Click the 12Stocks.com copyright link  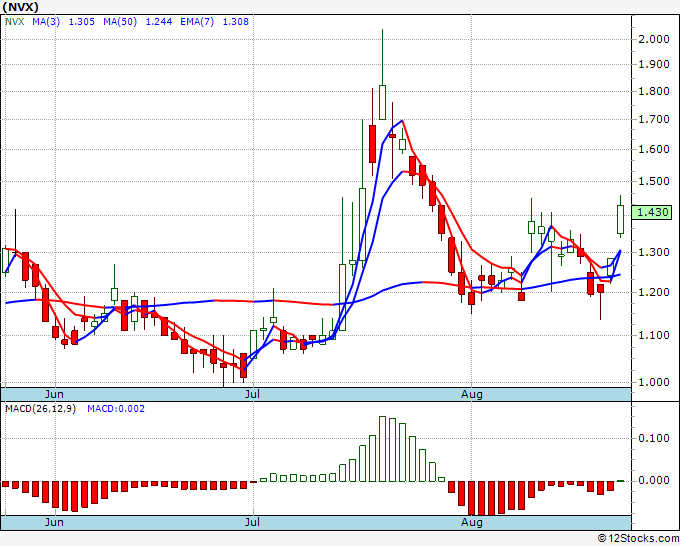(x=638, y=539)
